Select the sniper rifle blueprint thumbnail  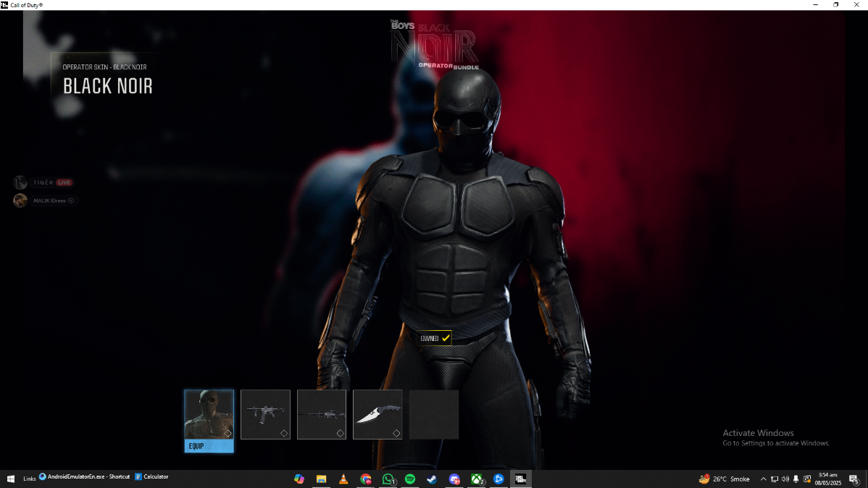(322, 414)
